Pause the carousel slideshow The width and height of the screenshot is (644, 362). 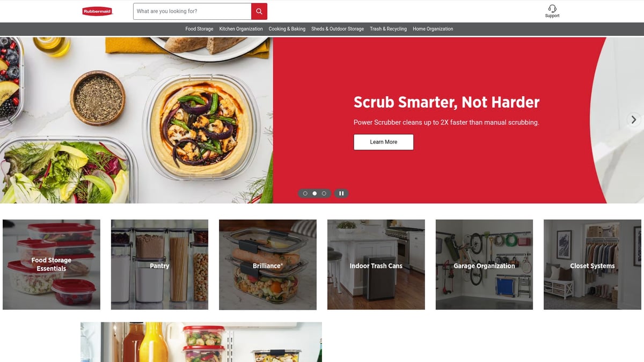(x=341, y=193)
